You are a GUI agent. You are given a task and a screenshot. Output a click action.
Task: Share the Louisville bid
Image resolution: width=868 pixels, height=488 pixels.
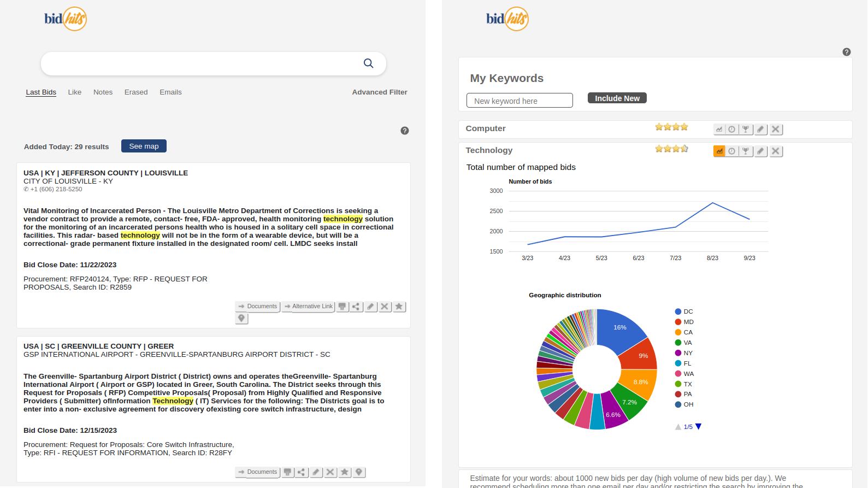click(x=356, y=307)
